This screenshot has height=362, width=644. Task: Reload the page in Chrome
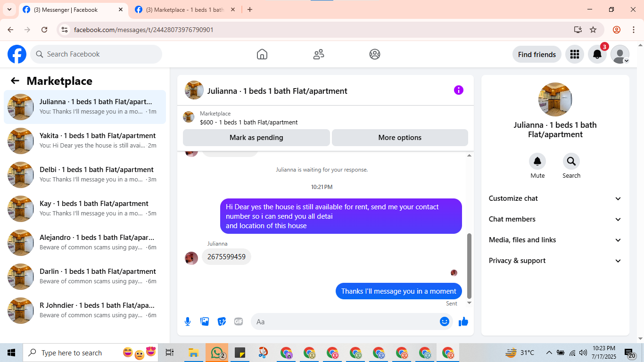click(x=44, y=30)
